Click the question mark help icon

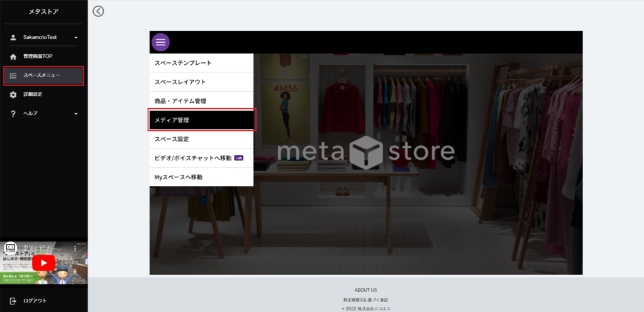(13, 114)
